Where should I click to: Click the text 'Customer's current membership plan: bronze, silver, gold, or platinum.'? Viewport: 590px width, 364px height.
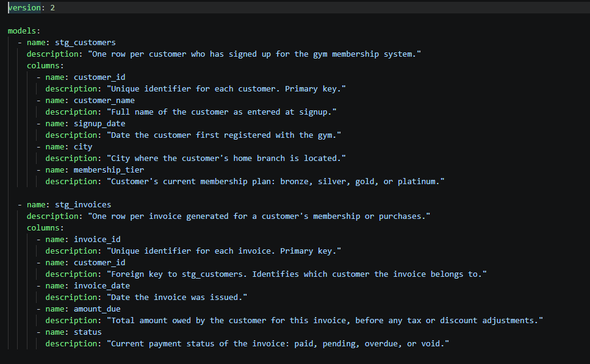coord(275,182)
